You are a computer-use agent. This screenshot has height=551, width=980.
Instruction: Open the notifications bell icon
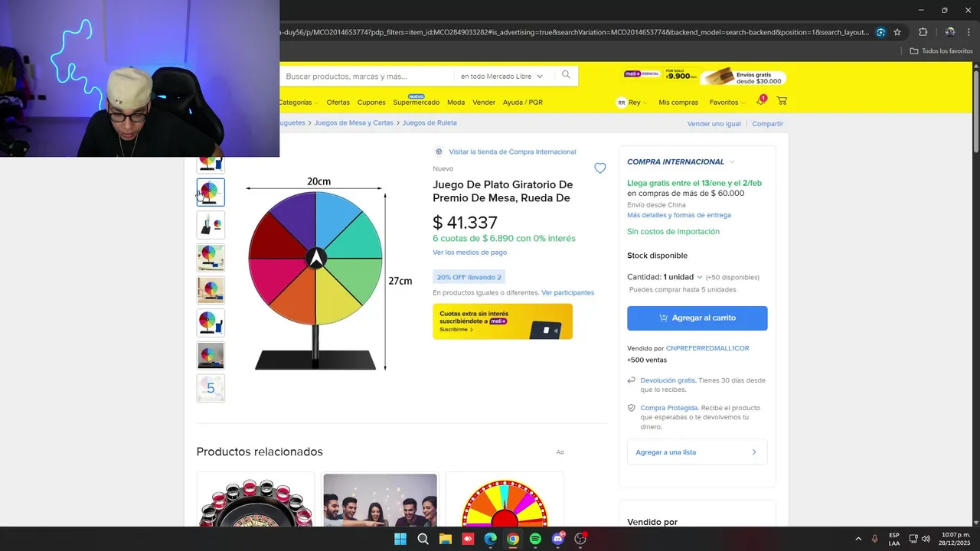tap(761, 101)
